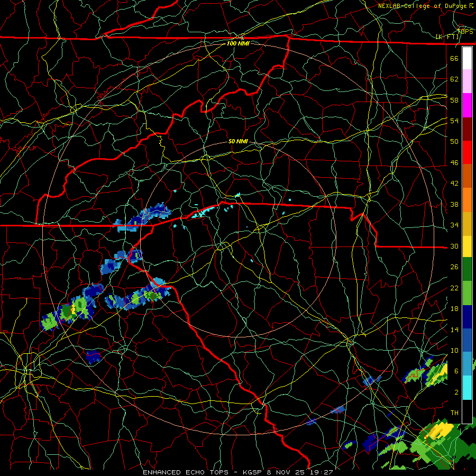Click the "34" scale label
The image size is (476, 476).
coord(454,225)
